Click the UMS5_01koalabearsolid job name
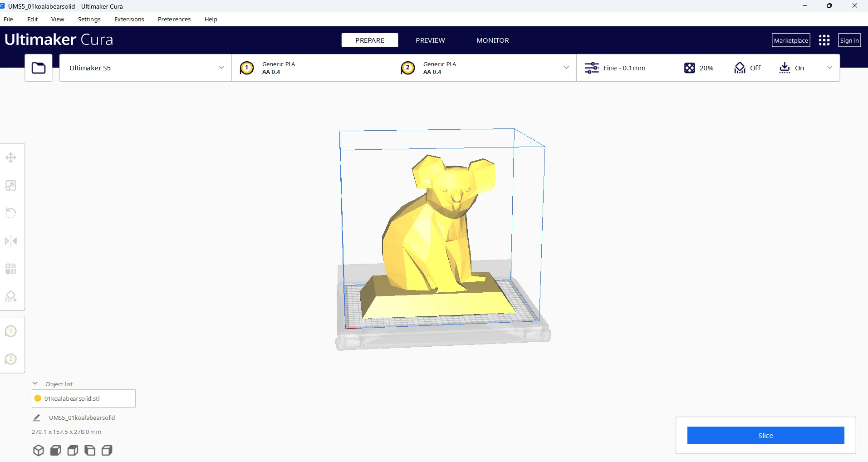This screenshot has width=868, height=462. pos(82,418)
